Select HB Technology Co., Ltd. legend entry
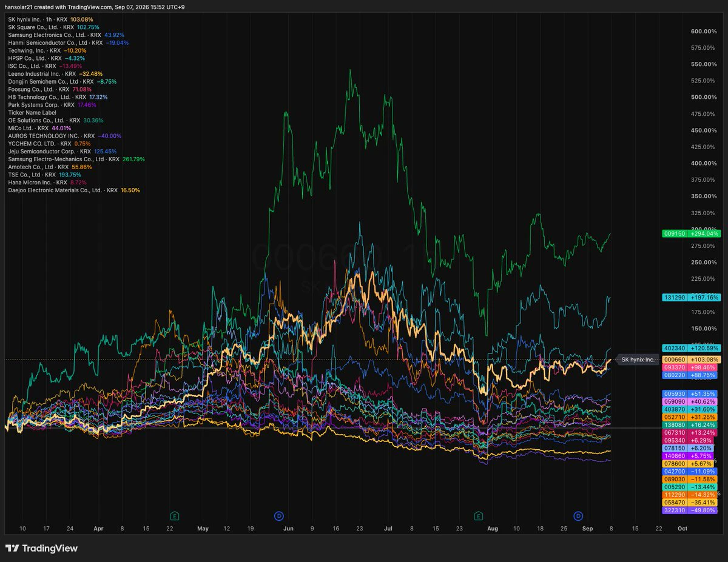Screen dimensions: 728x562 [x=58, y=97]
